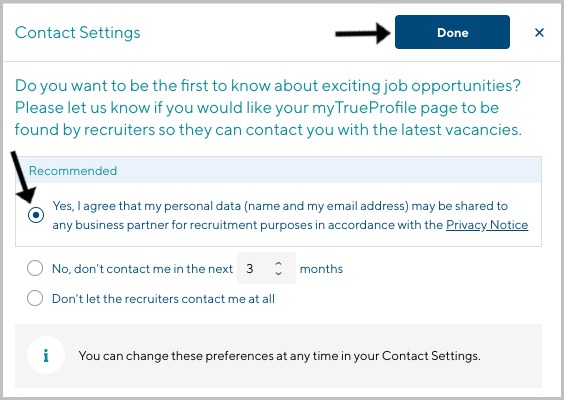This screenshot has height=400, width=564.
Task: Click the arrow pointing at the selected radio button
Action: 23,177
